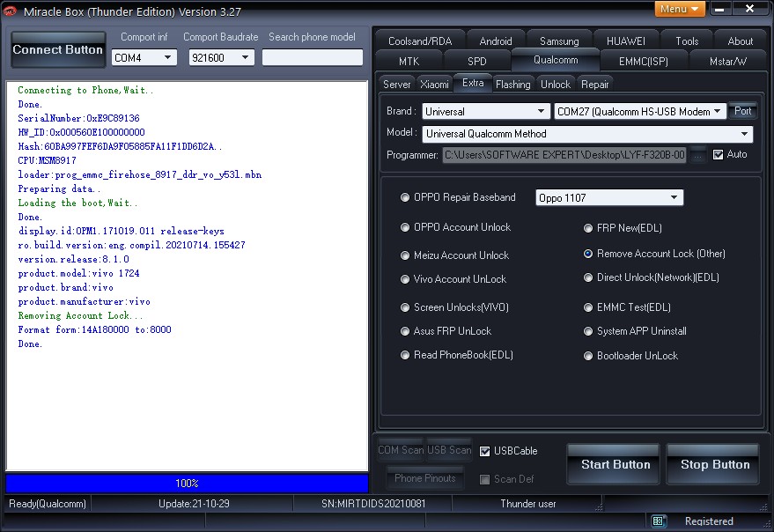Click the Miracle Box app logo icon
This screenshot has height=532, width=774.
click(10, 11)
